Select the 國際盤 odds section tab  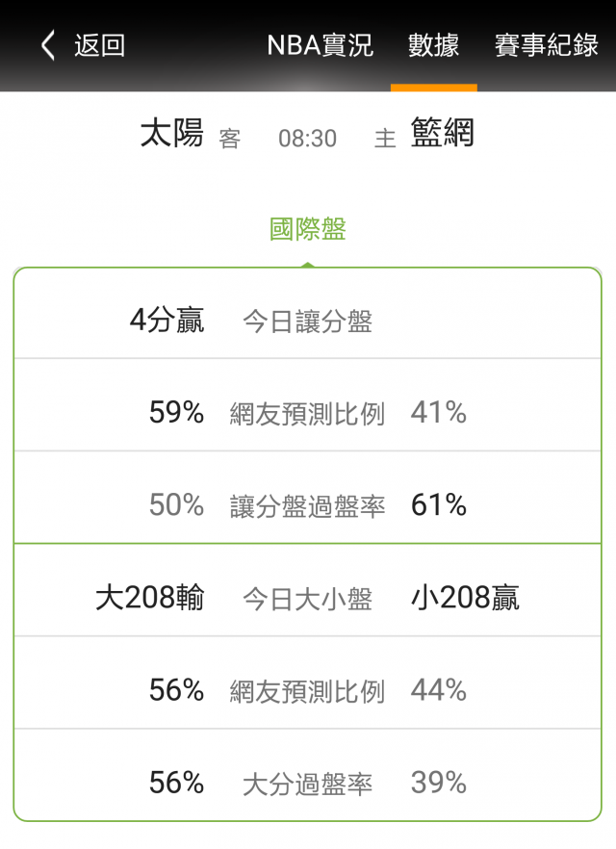click(x=307, y=229)
